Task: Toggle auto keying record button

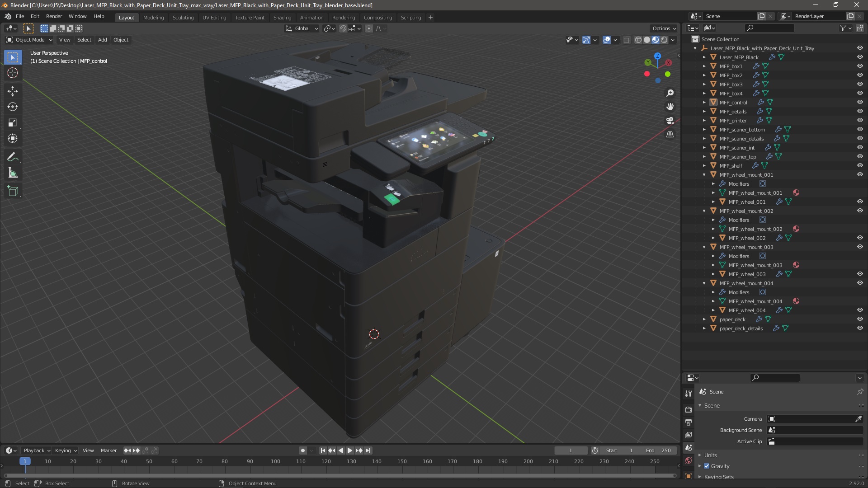Action: (303, 450)
